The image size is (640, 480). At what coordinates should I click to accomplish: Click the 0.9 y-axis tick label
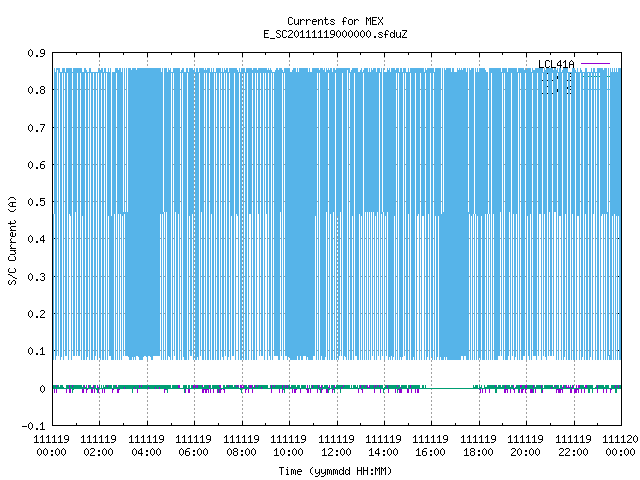pos(36,53)
